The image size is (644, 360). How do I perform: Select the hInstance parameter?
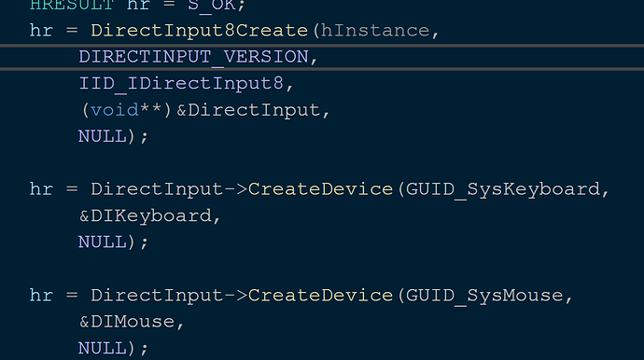click(x=375, y=31)
